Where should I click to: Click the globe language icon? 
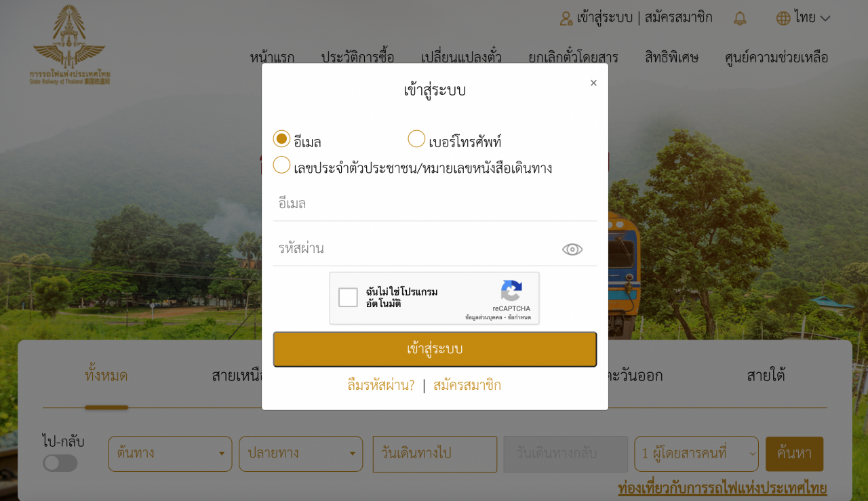pos(783,18)
